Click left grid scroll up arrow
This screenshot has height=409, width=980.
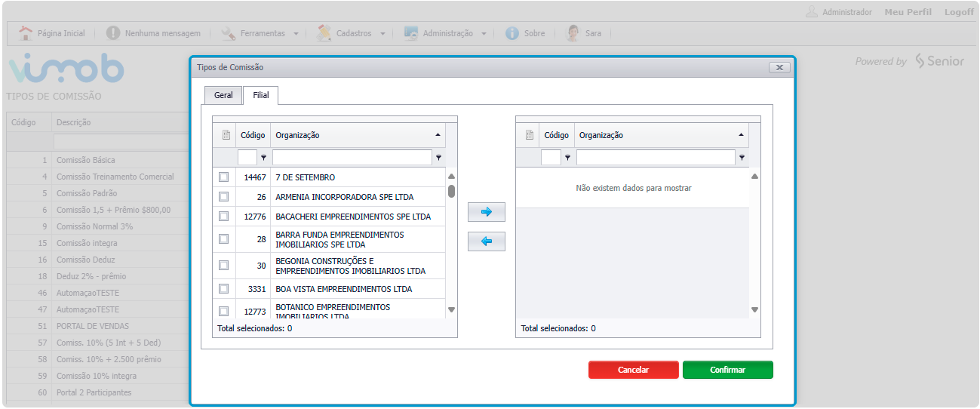click(x=451, y=176)
